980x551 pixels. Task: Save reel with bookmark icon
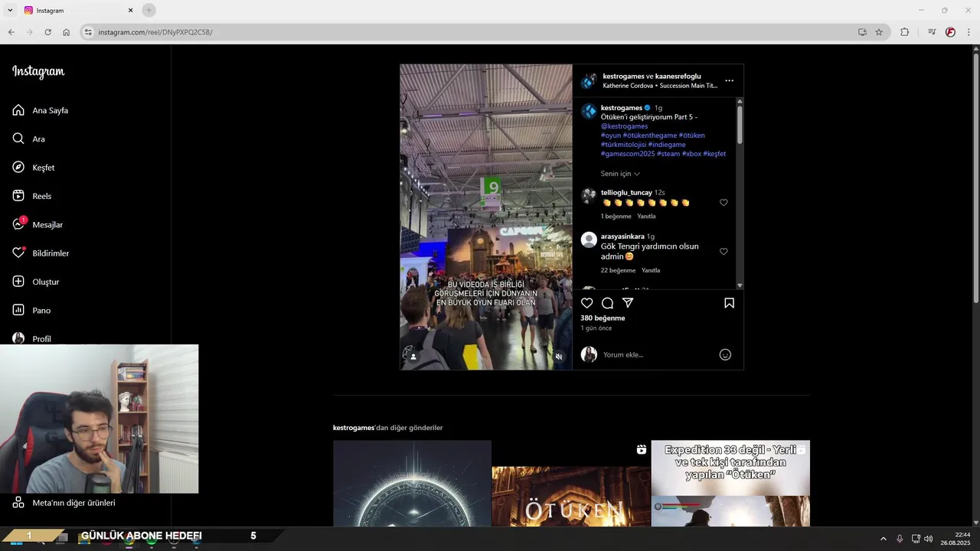(x=729, y=303)
